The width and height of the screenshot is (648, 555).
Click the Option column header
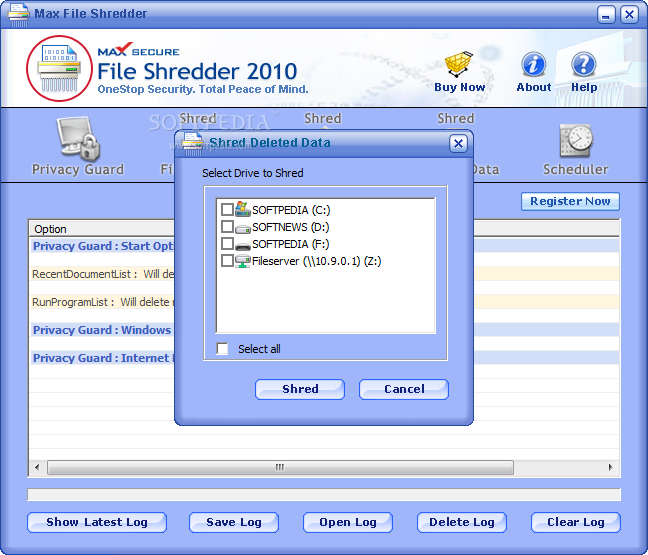pyautogui.click(x=102, y=229)
